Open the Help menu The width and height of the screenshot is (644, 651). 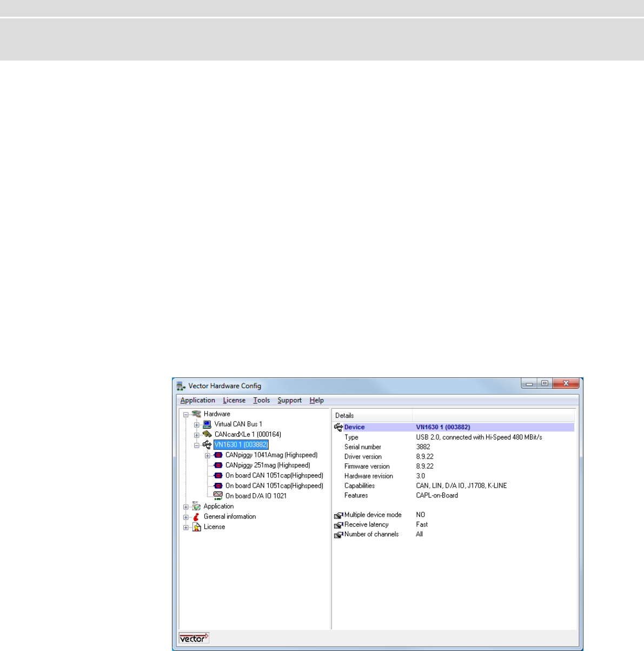(316, 400)
